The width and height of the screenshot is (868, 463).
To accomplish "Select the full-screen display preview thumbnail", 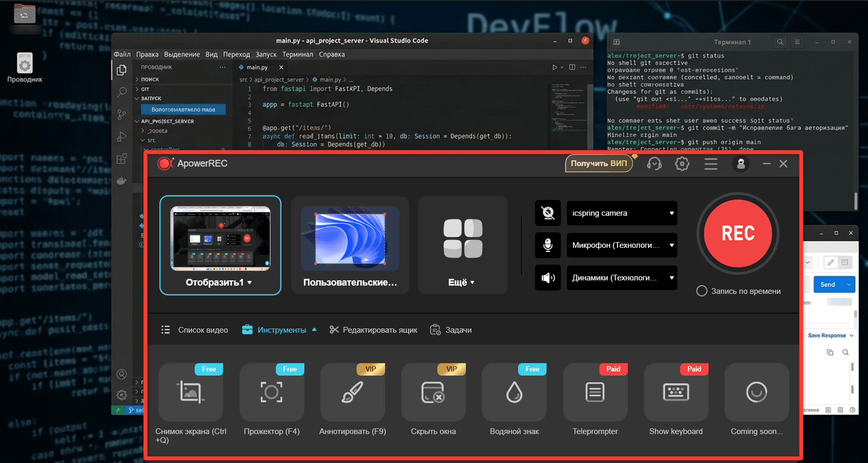I will pos(220,238).
